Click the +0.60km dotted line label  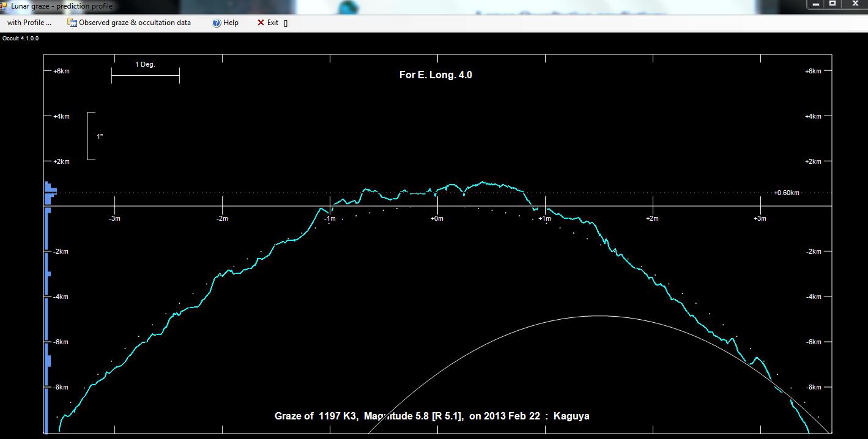[x=787, y=193]
